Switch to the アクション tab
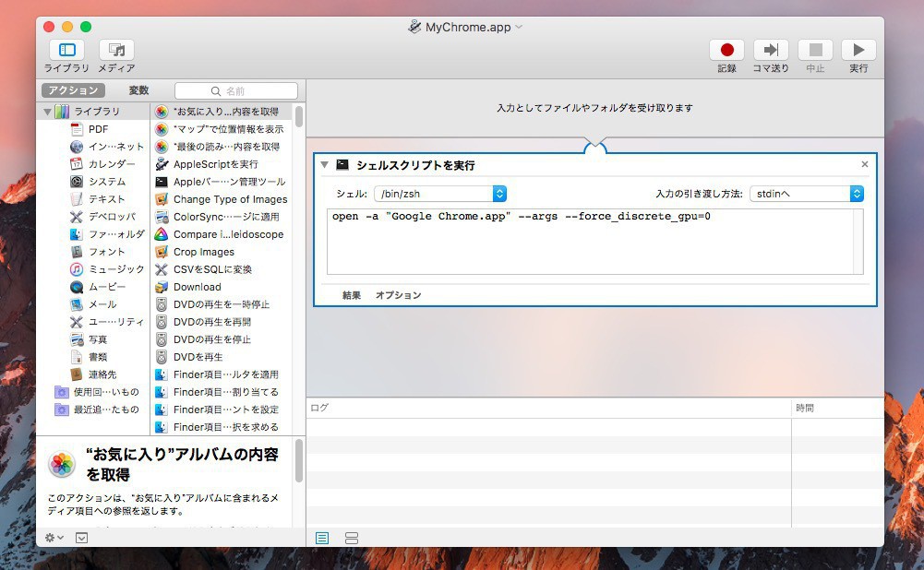 point(73,90)
